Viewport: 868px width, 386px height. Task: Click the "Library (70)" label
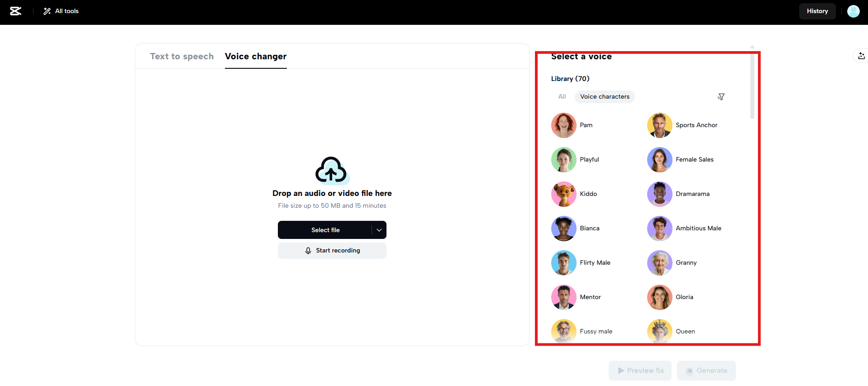pos(570,79)
